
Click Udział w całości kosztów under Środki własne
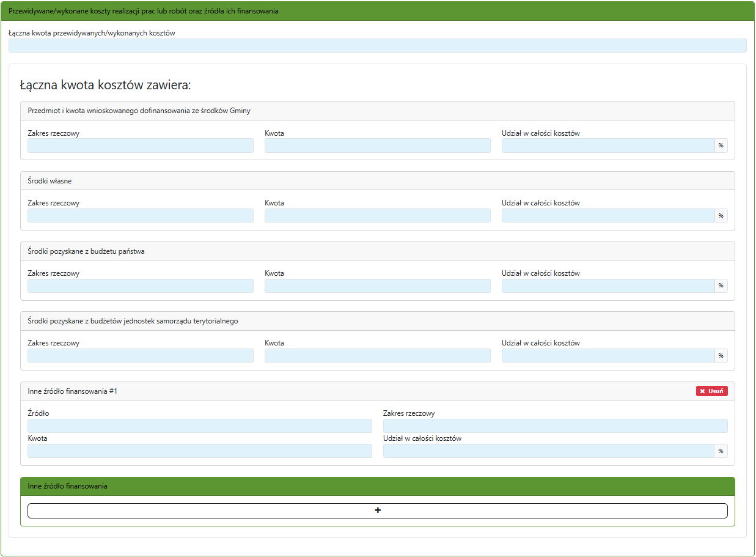click(607, 215)
